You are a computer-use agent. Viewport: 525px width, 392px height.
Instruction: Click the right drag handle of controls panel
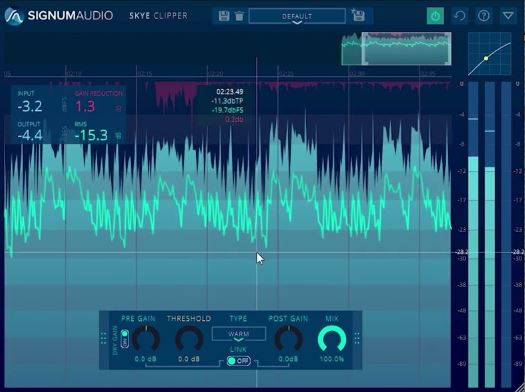(357, 338)
